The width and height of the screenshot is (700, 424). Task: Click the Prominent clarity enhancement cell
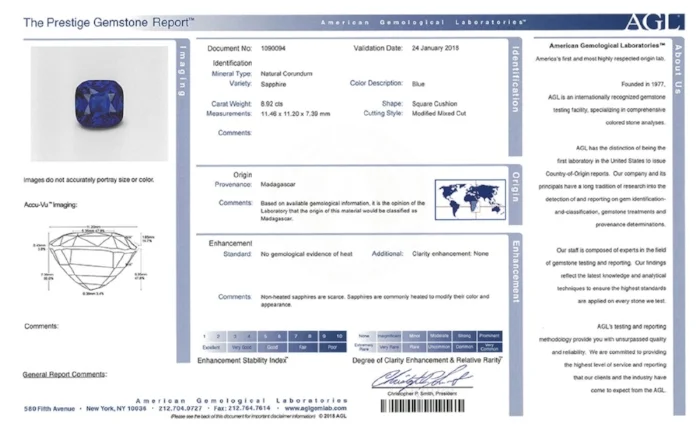[490, 336]
